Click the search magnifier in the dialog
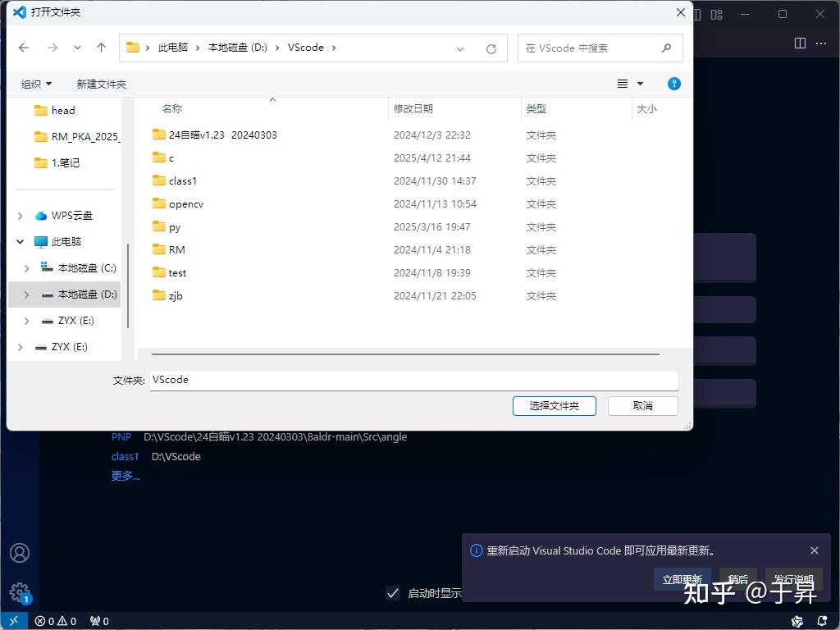The image size is (840, 630). point(666,48)
